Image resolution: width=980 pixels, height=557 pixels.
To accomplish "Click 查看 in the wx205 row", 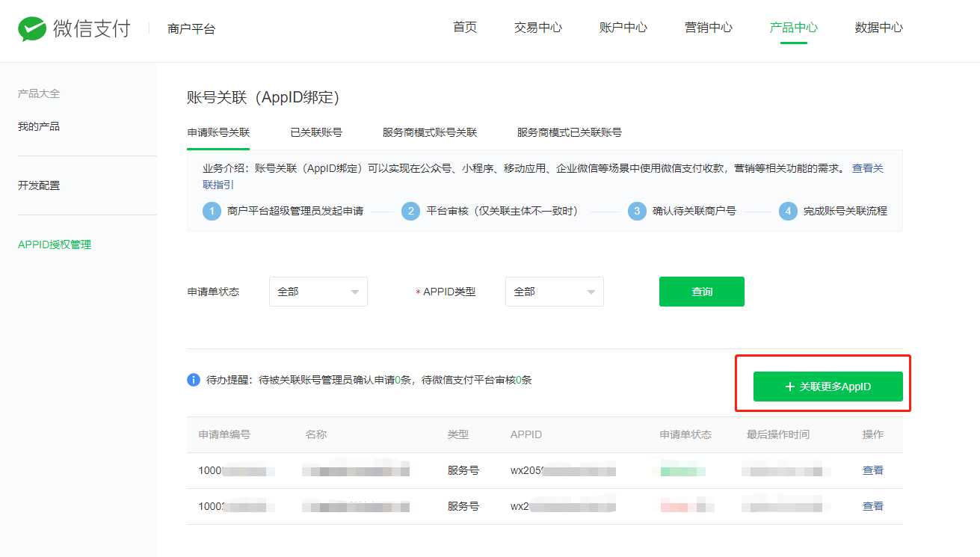I will coord(873,470).
